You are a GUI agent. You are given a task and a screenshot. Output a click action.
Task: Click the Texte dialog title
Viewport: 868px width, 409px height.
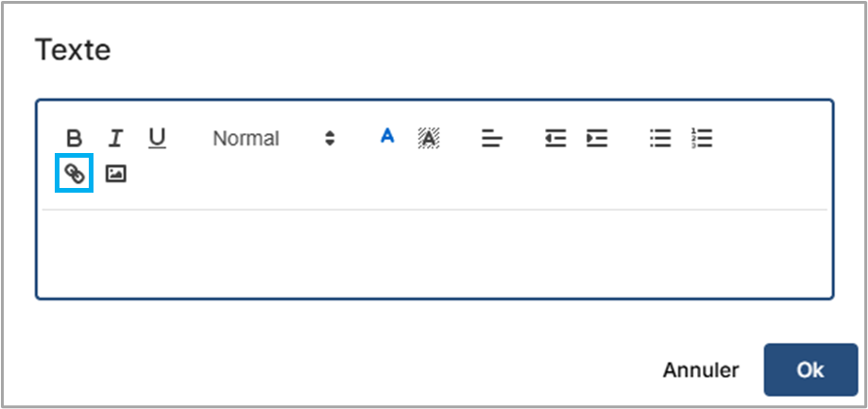pyautogui.click(x=73, y=50)
